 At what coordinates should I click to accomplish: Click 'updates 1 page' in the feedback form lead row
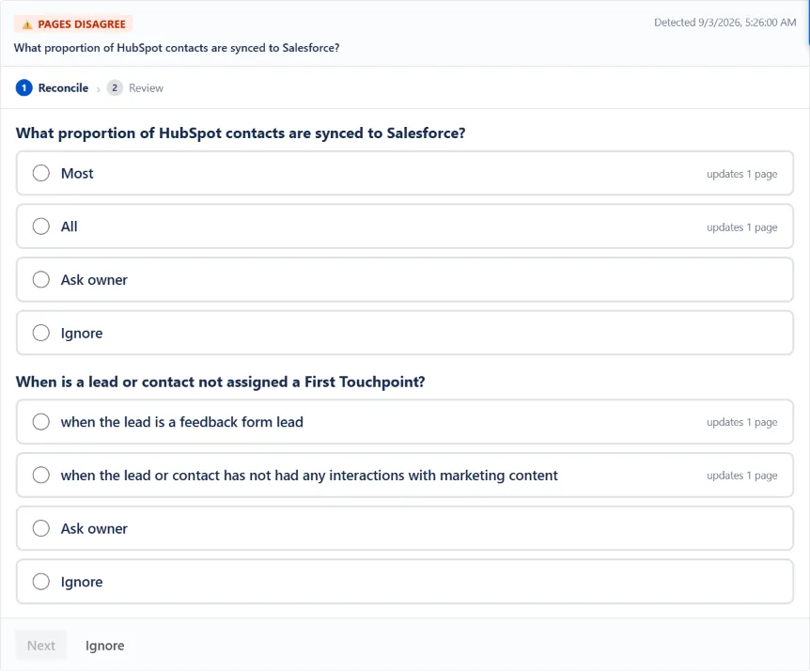point(741,422)
